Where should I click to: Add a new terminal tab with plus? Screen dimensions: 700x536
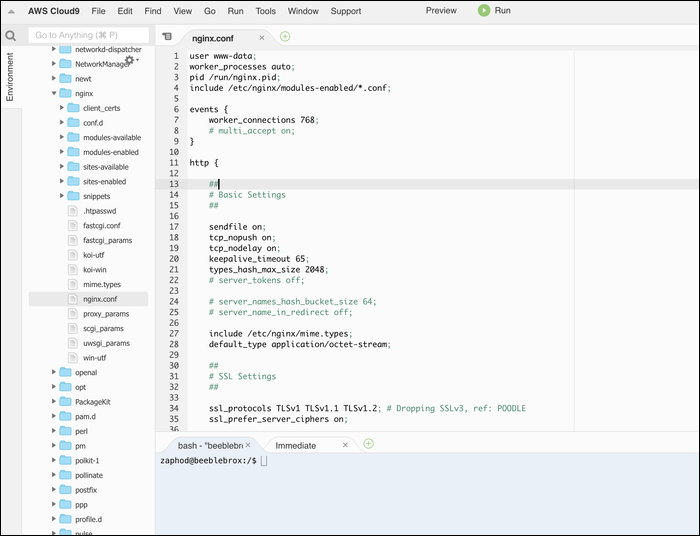click(368, 444)
